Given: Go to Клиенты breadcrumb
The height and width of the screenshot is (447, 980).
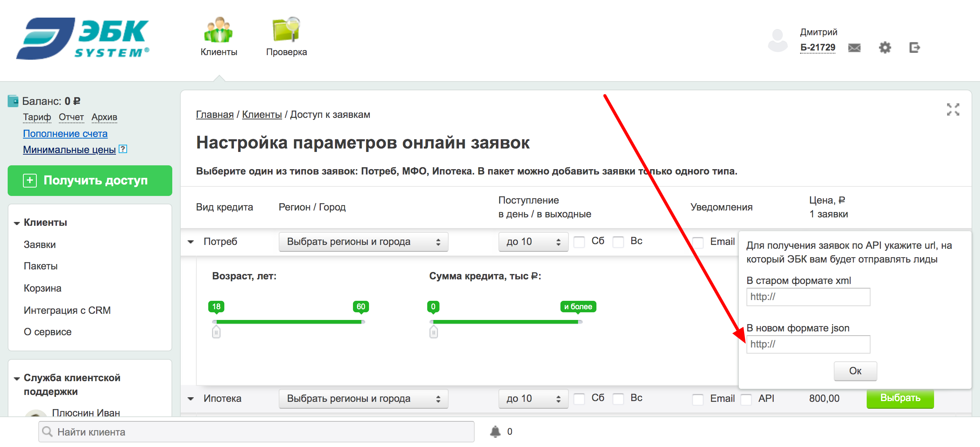Looking at the screenshot, I should [x=262, y=114].
